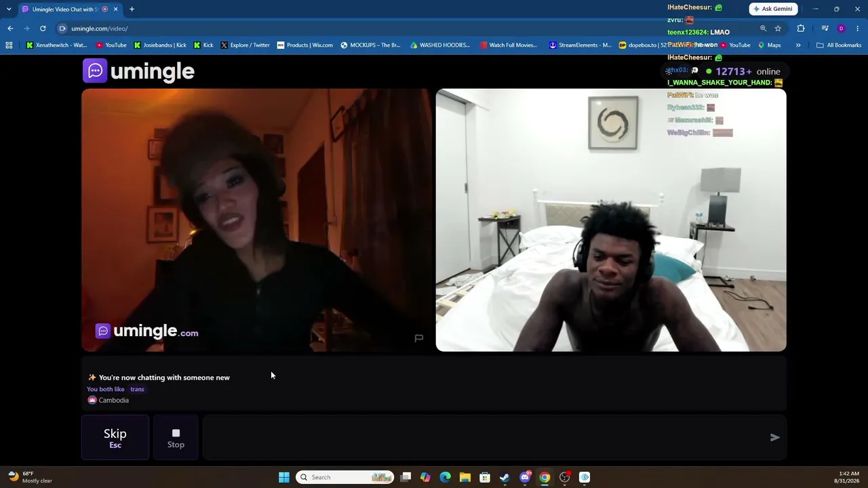Open File Explorer from the taskbar
Screen dimensions: 868x488
tap(465, 477)
